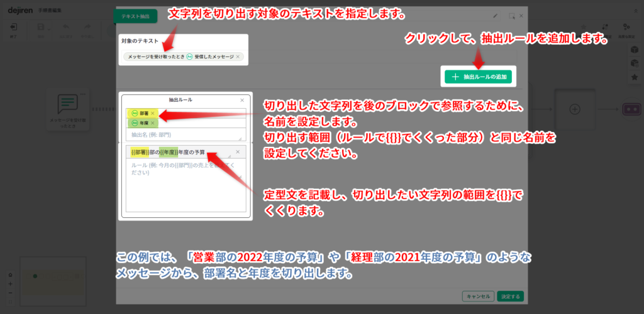Remove the 年度 extraction name tag

click(152, 123)
